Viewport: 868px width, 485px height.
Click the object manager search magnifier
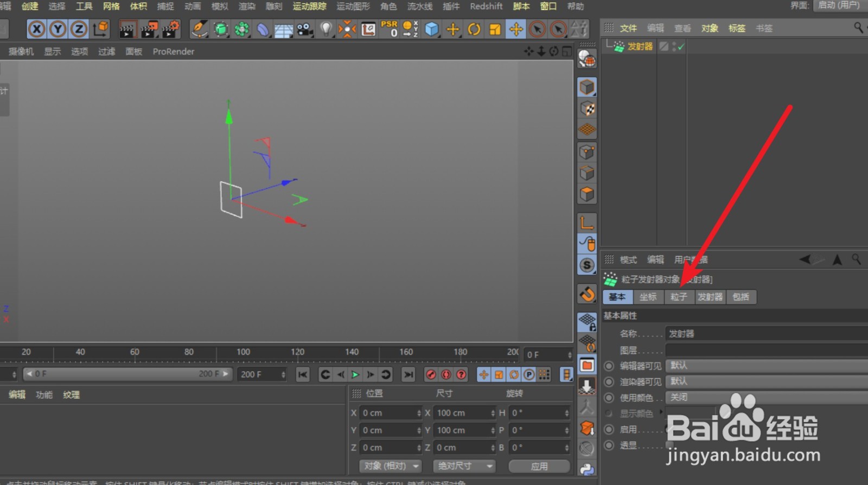[858, 27]
